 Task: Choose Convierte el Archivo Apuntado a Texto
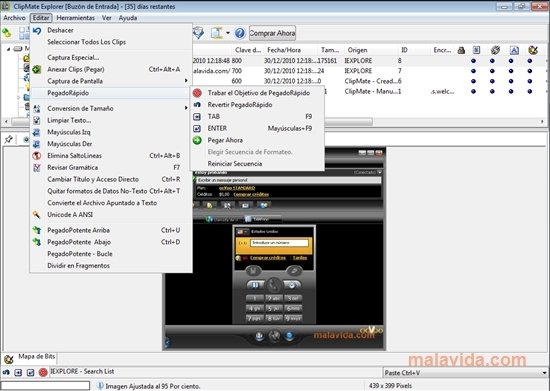pyautogui.click(x=102, y=203)
